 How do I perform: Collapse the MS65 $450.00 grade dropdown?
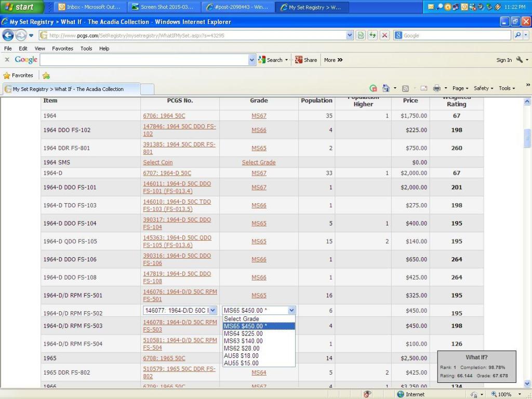(291, 310)
